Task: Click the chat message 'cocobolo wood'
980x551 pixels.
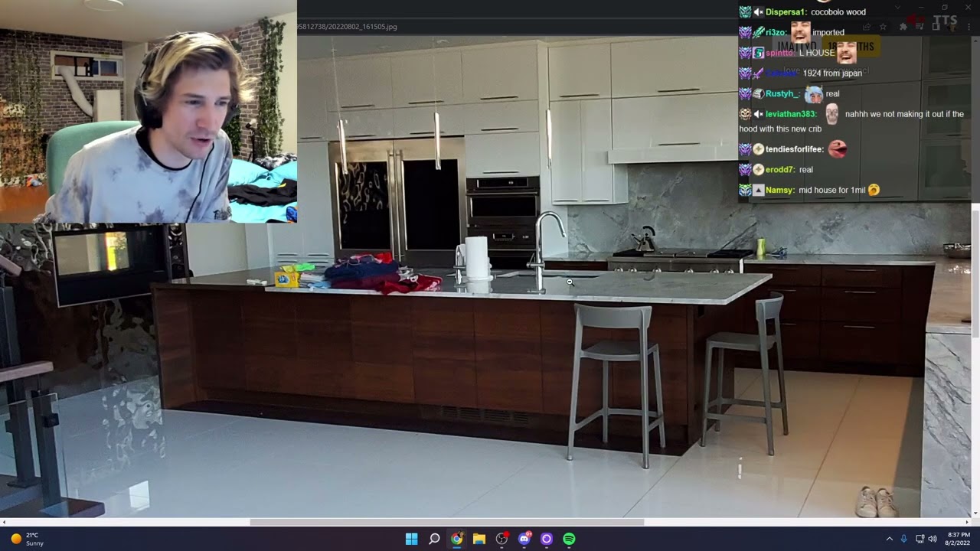Action: click(838, 12)
